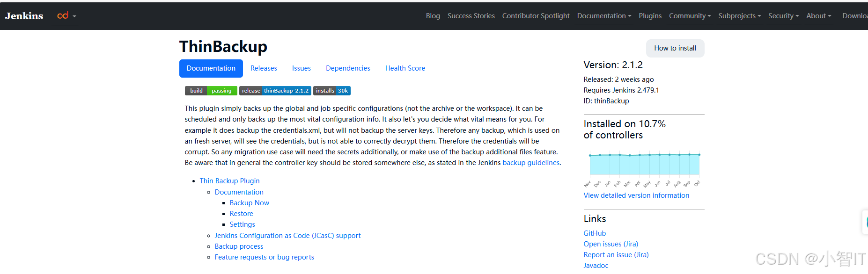Image resolution: width=868 pixels, height=274 pixels.
Task: Expand the About dropdown
Action: point(818,16)
